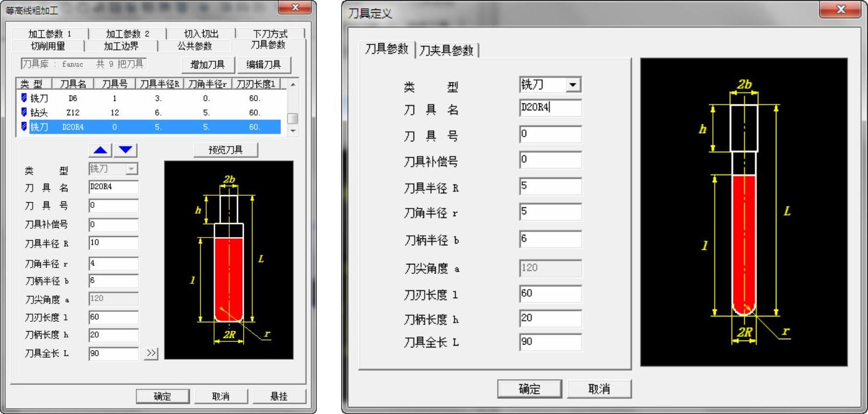Click the 刀具号 field in roughing dialog
Image resolution: width=868 pixels, height=414 pixels.
(113, 206)
